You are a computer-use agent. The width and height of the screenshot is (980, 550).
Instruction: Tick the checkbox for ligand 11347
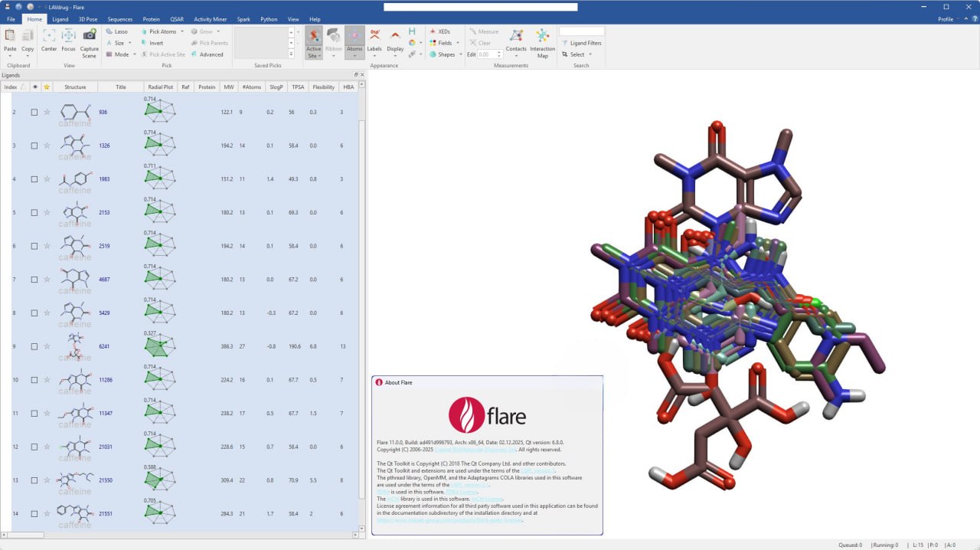tap(34, 414)
